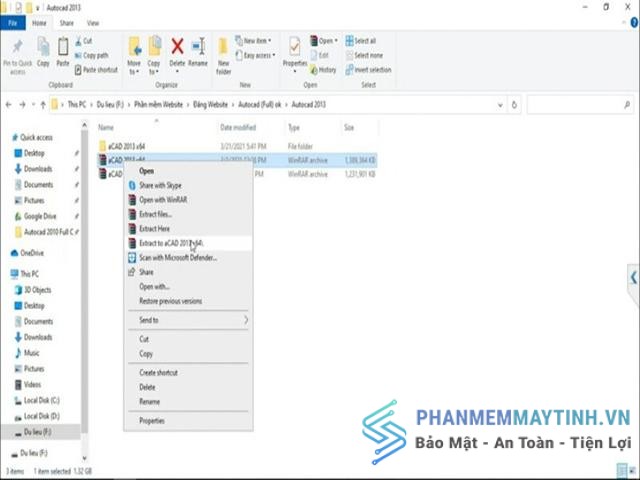Open the Easy access dropdown

[256, 55]
